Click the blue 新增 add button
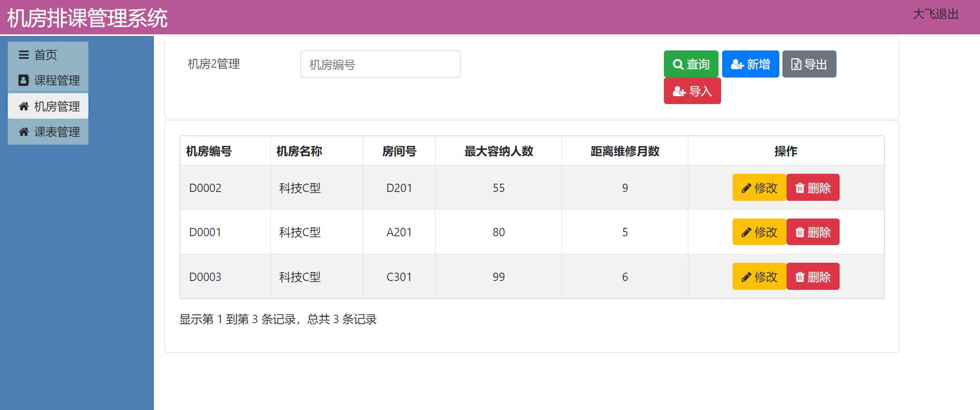 751,64
